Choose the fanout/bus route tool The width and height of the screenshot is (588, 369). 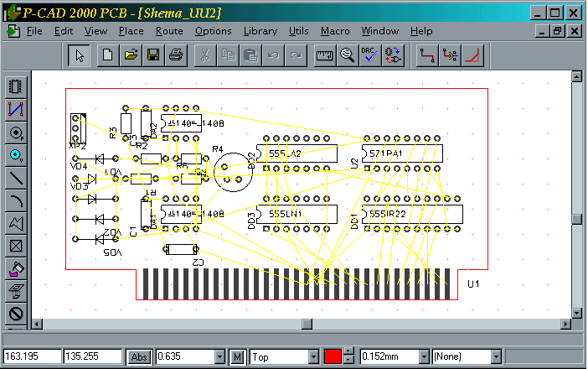pos(450,55)
